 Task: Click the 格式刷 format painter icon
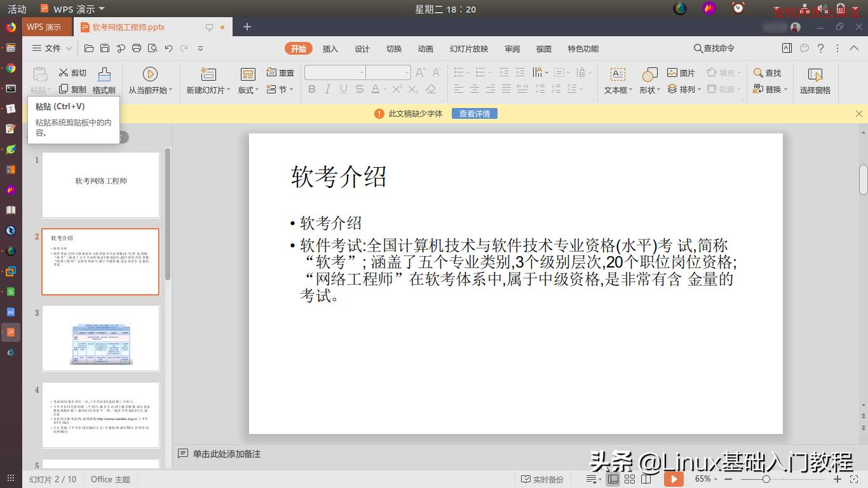click(x=104, y=79)
